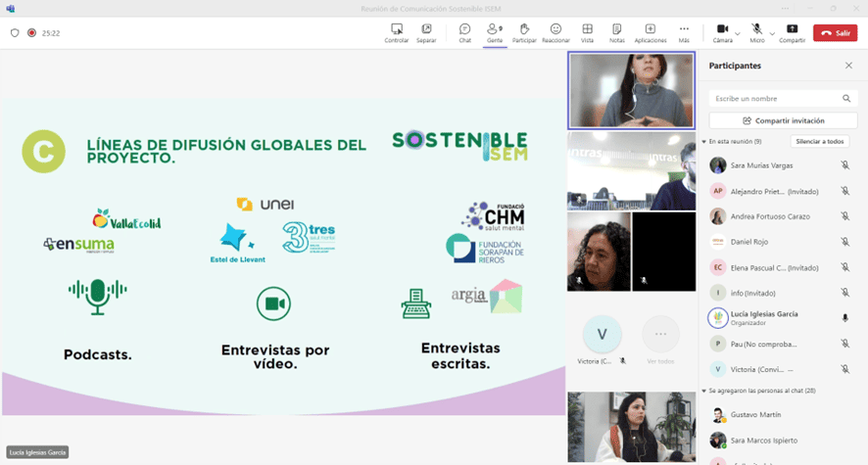The height and width of the screenshot is (465, 868).
Task: Click the shield security icon
Action: pos(15,33)
